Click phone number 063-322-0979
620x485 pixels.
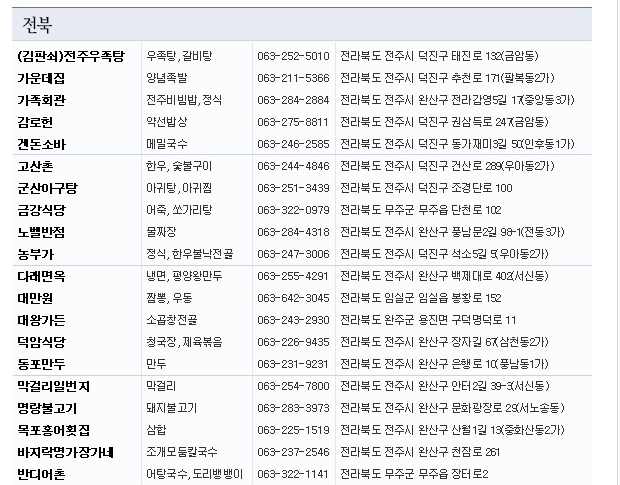pos(293,210)
